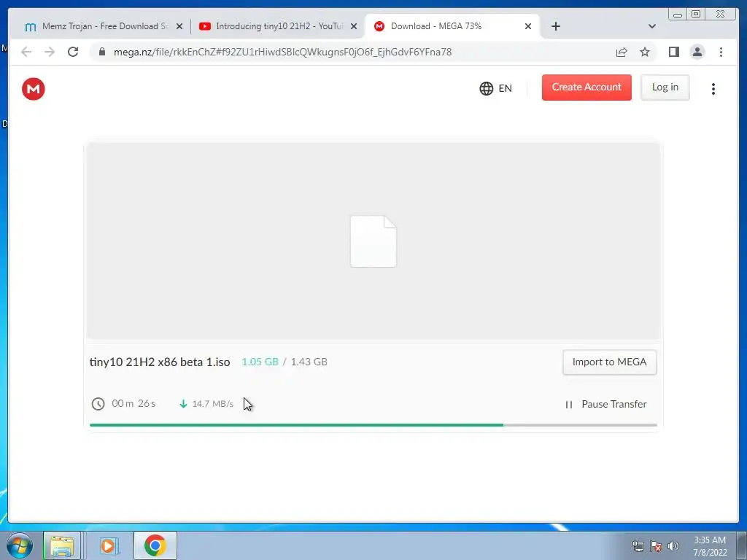The image size is (747, 560).
Task: Click the file preview placeholder icon
Action: coord(373,241)
